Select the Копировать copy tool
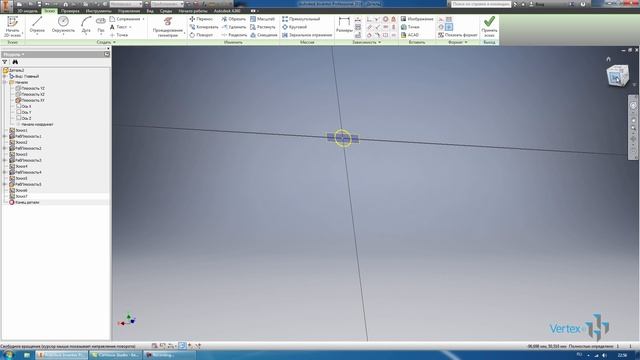 pyautogui.click(x=204, y=27)
